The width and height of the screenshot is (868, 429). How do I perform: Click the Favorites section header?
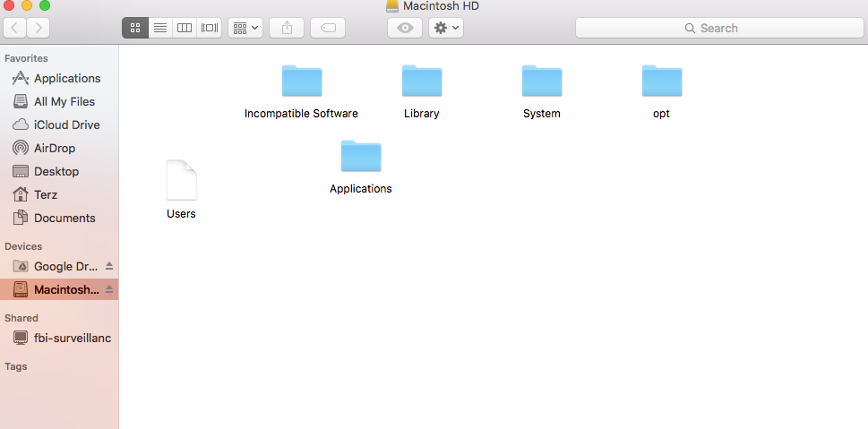[26, 58]
